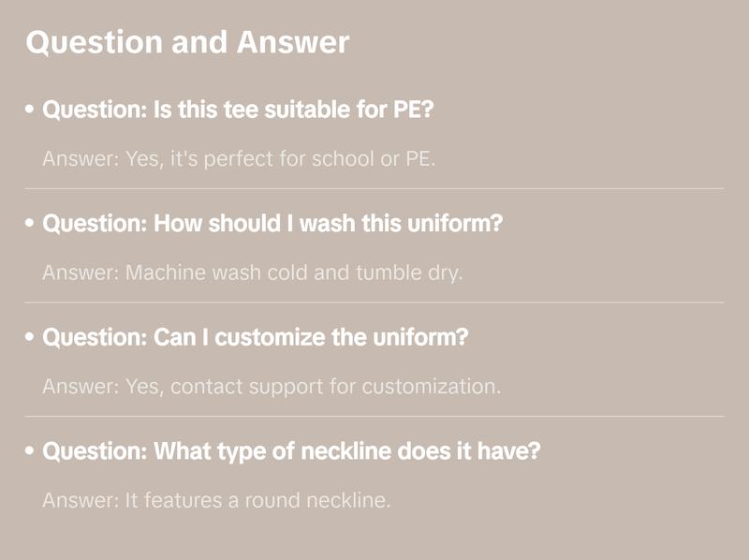Click the bullet beside the PE question

[x=31, y=110]
